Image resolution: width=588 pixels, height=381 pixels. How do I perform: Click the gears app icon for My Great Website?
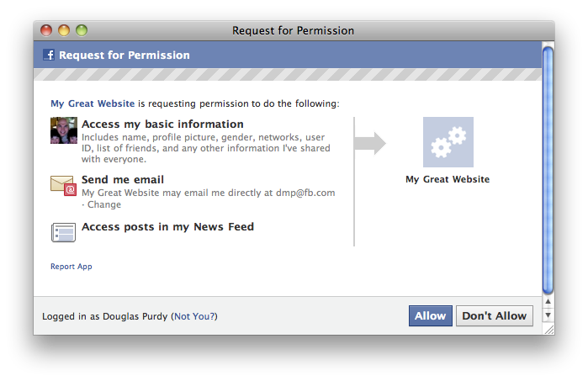point(448,142)
